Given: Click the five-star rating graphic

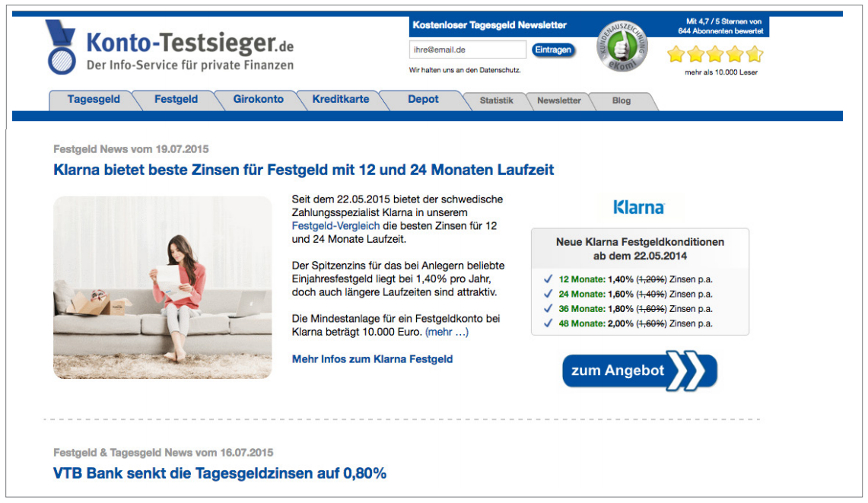Looking at the screenshot, I should tap(715, 54).
